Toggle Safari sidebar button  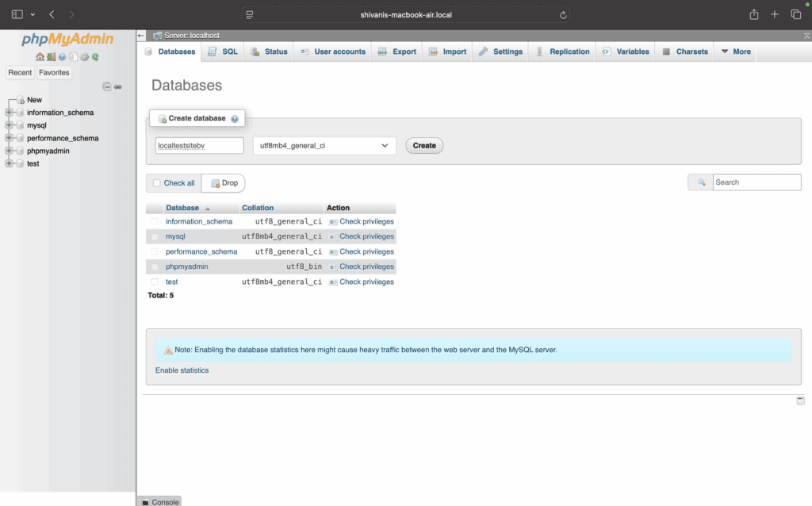(17, 14)
